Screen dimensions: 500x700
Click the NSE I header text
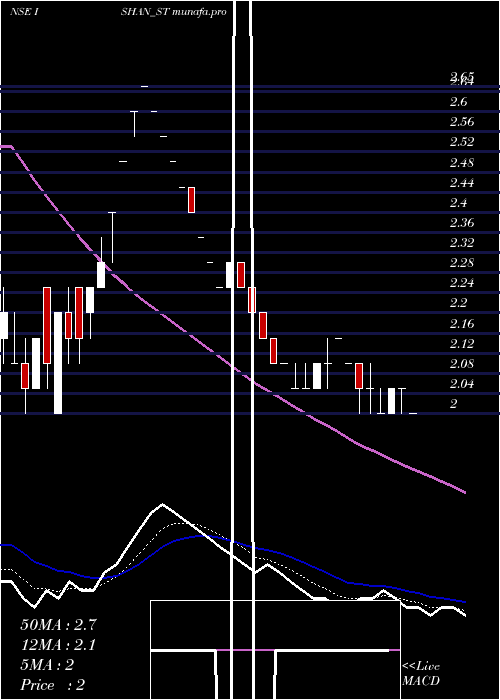tap(24, 12)
